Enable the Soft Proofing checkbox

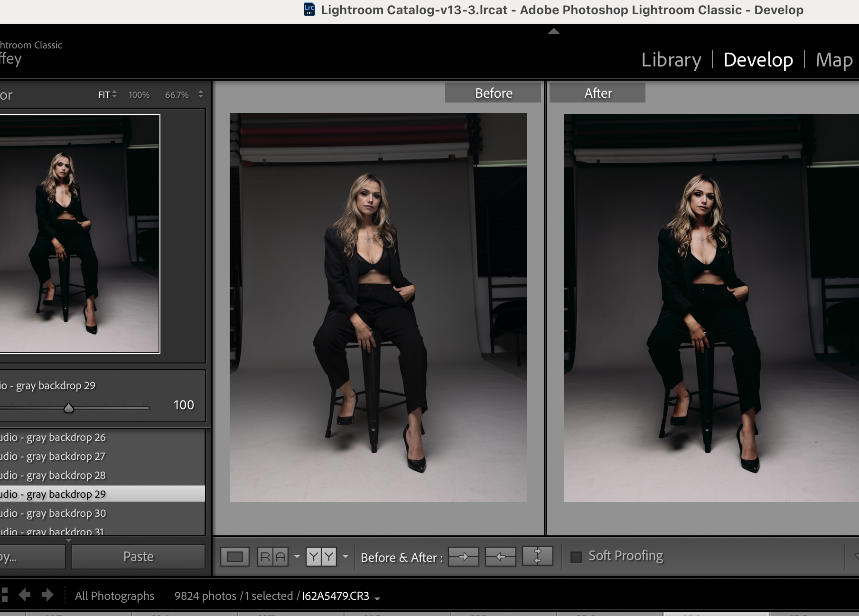click(x=576, y=557)
